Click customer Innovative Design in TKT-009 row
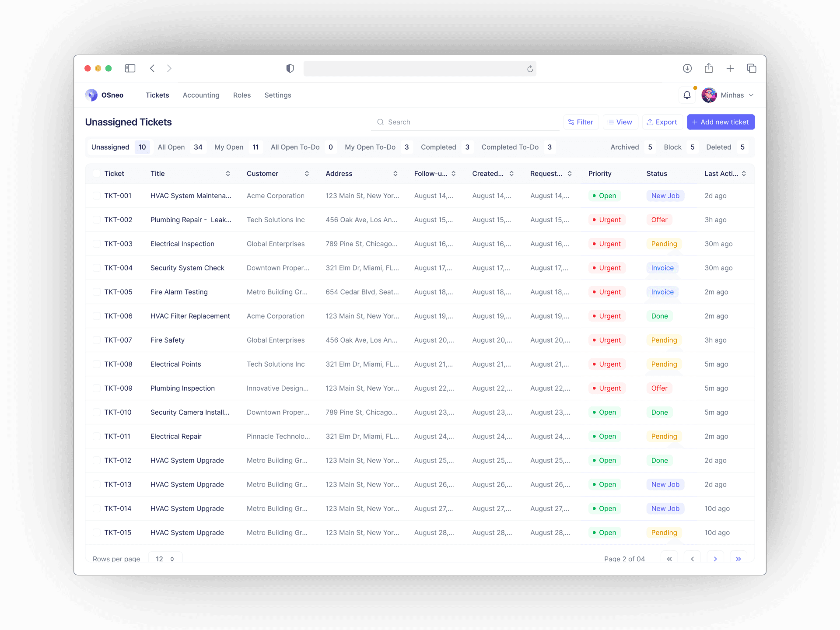840x630 pixels. 277,388
